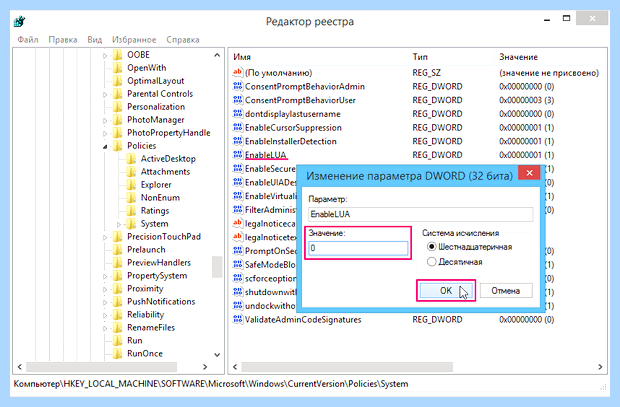Click DWORD icon of EnableInstallerDetection
Screen dimensions: 620x407
tap(238, 141)
